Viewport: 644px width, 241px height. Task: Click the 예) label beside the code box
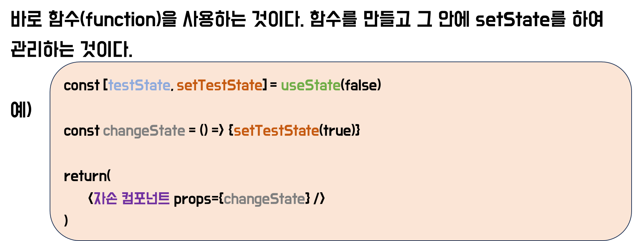point(21,109)
